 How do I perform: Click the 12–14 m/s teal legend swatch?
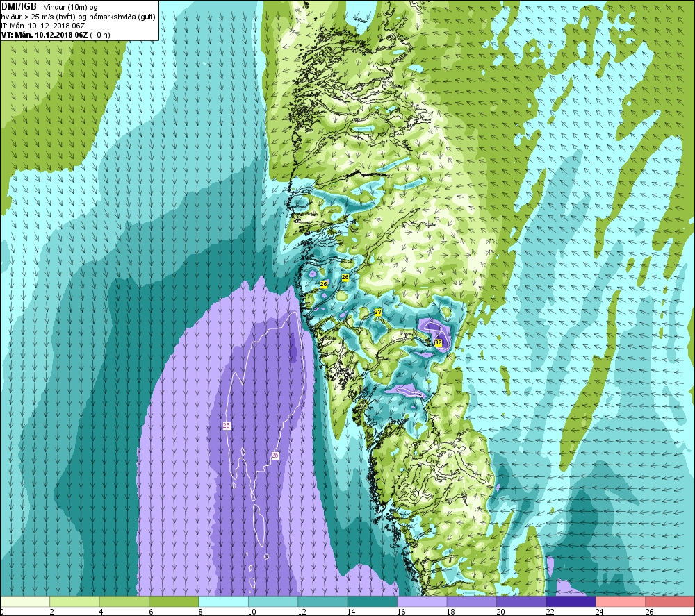click(323, 601)
